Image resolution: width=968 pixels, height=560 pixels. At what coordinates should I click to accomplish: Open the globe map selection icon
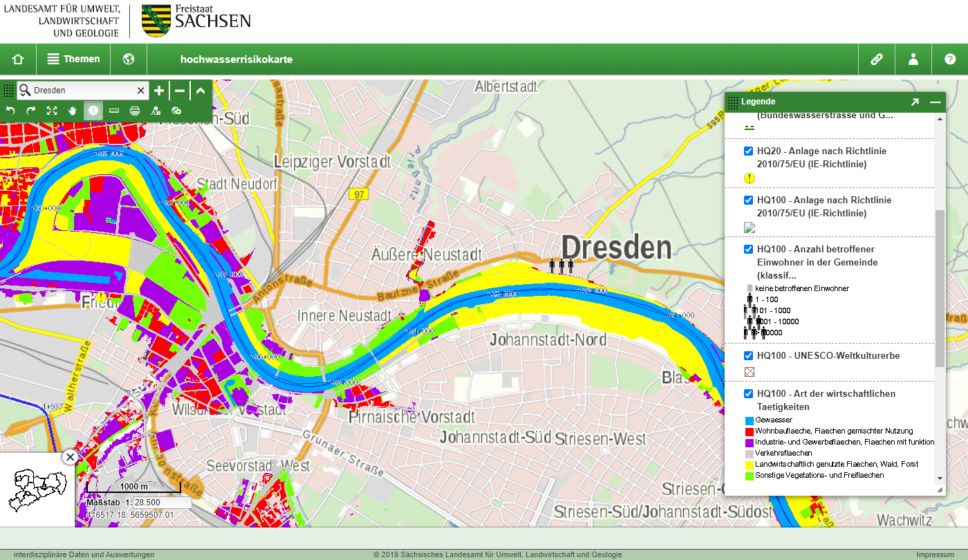(x=128, y=59)
